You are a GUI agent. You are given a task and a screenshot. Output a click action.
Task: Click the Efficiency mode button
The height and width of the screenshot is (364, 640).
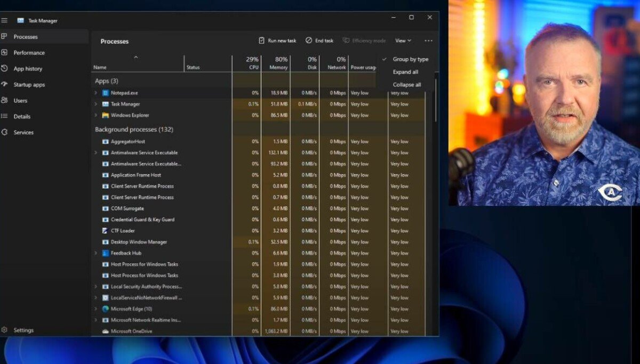point(364,41)
